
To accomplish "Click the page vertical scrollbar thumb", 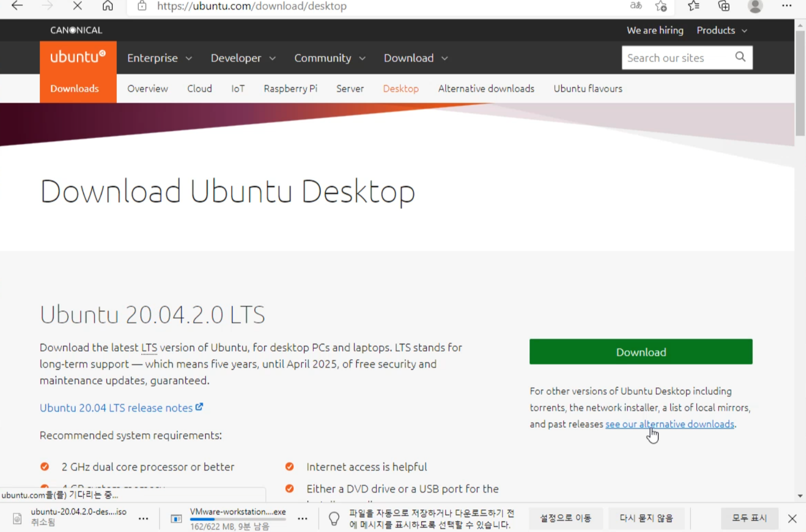I will tap(800, 84).
